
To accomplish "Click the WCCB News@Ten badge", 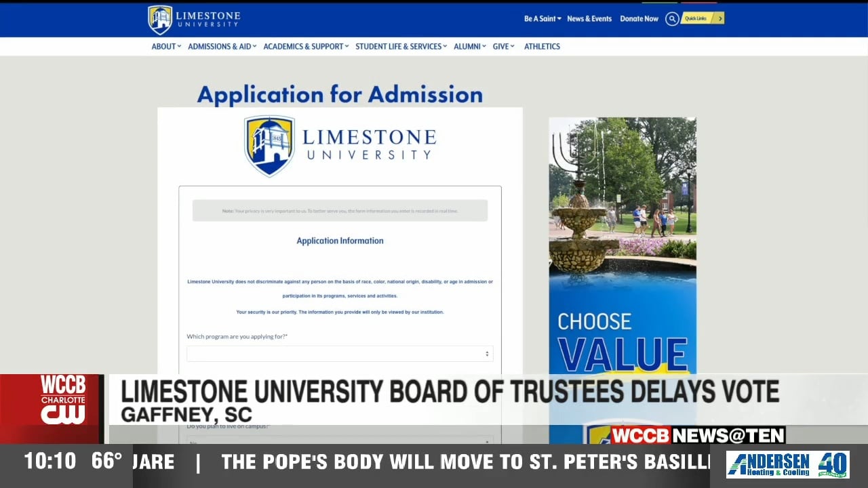I will tap(697, 434).
